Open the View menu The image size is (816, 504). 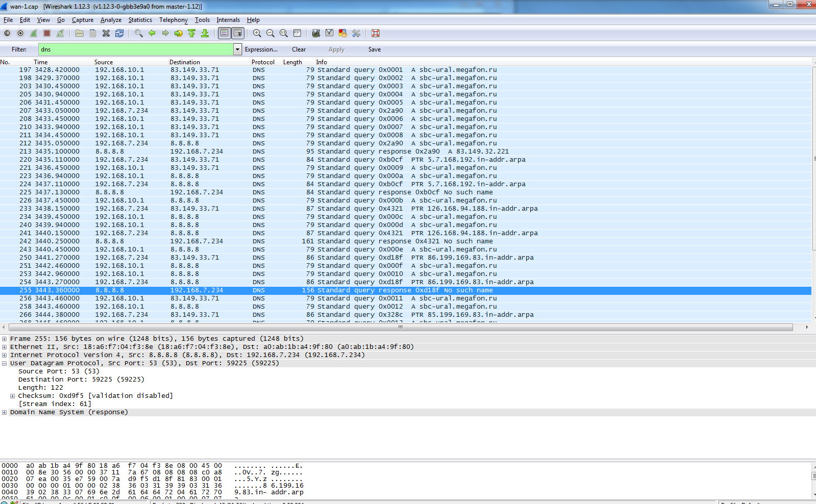coord(43,20)
